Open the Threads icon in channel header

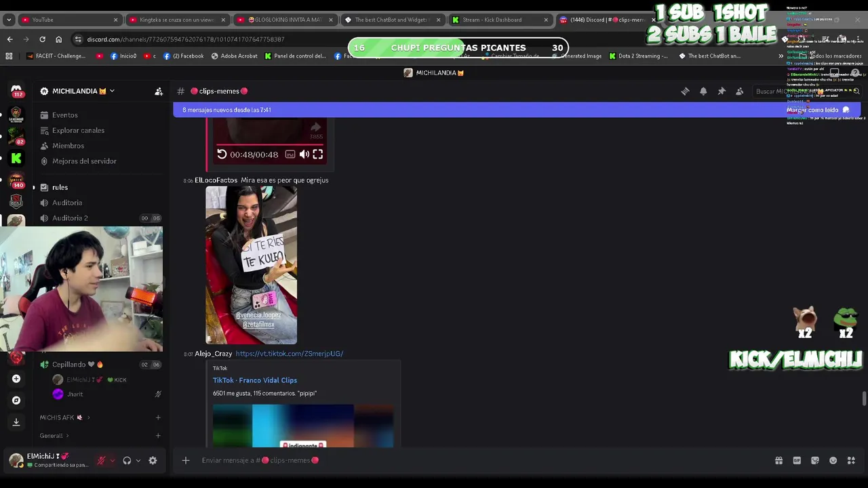pos(685,91)
